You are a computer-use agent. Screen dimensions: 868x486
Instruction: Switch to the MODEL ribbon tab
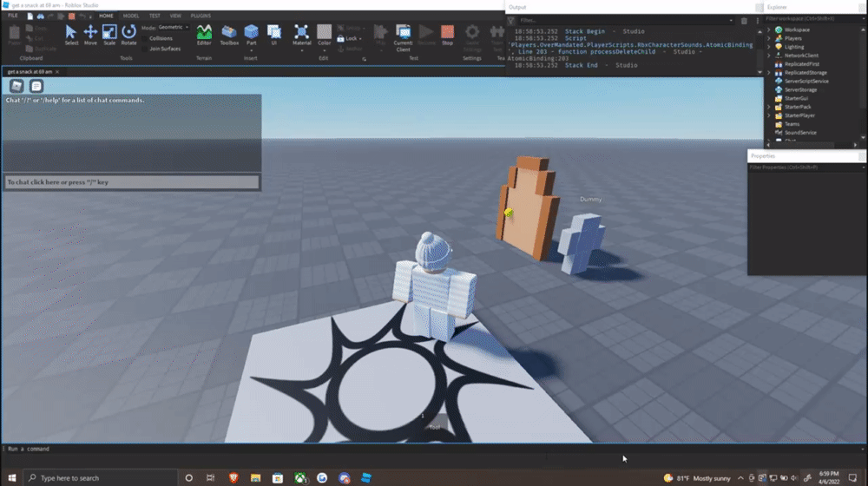point(131,16)
